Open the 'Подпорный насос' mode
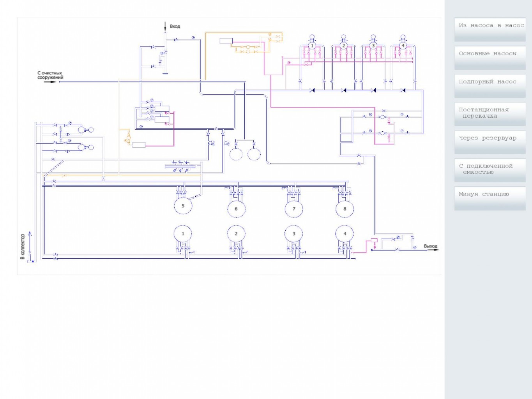 click(x=490, y=86)
